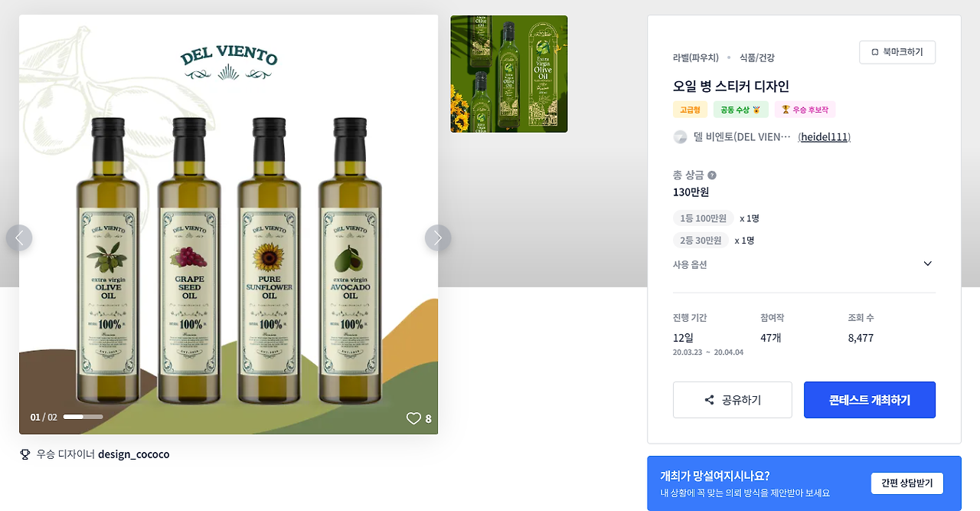Click the trophy icon by 우승 디자이너
Image resolution: width=980 pixels, height=511 pixels.
[x=25, y=454]
